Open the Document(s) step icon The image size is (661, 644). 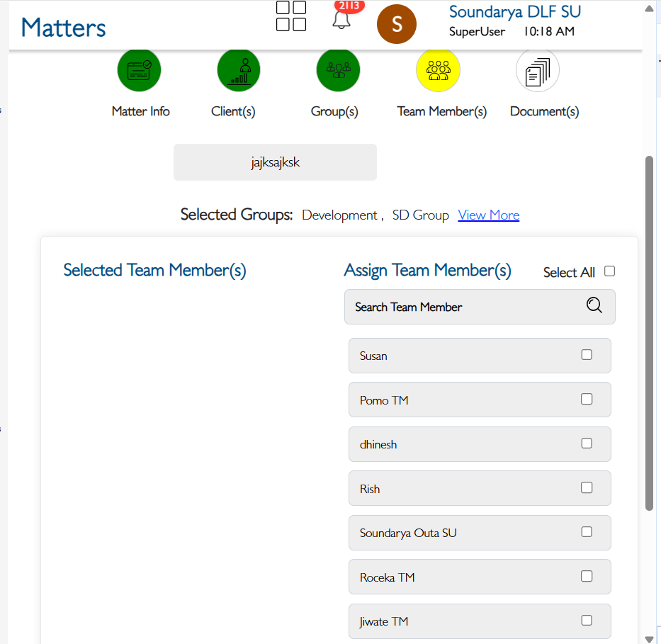tap(538, 70)
